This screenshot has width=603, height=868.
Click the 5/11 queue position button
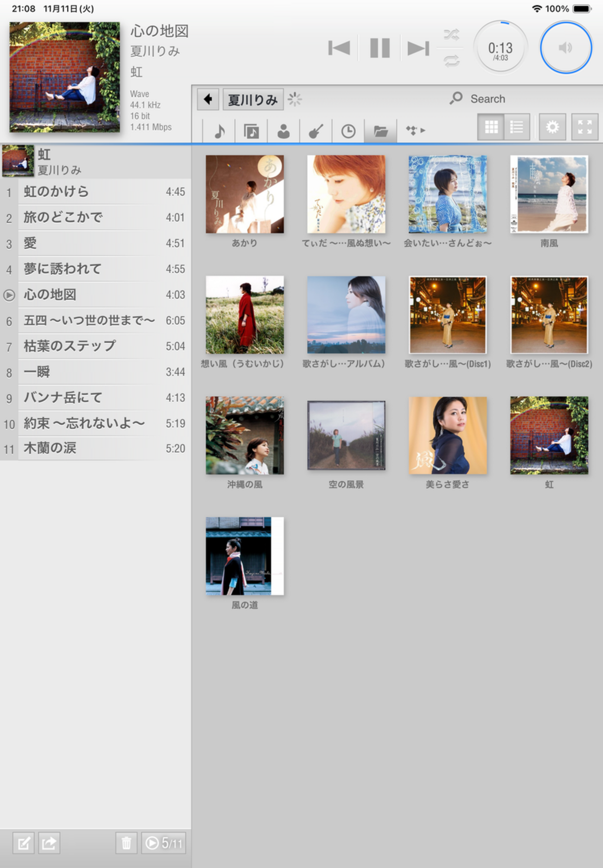pos(164,842)
